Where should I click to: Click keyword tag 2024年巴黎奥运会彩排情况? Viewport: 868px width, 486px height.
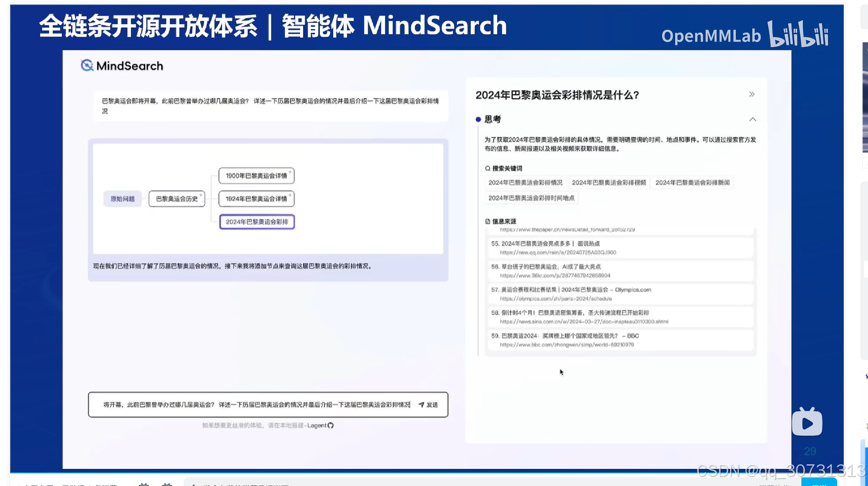pos(525,183)
